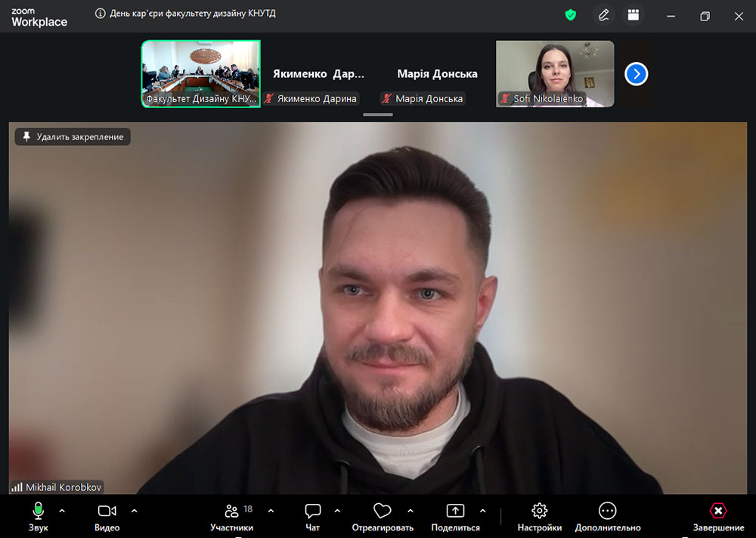Expand audio options arrow next to Звук

click(x=62, y=511)
